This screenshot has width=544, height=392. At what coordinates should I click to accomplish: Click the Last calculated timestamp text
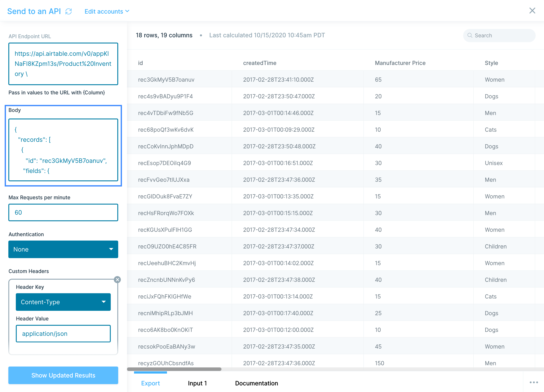click(267, 35)
